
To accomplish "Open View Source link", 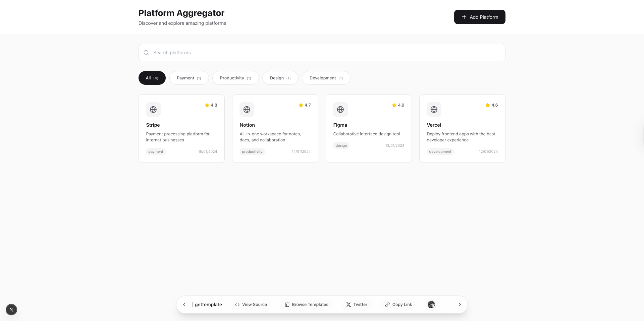I will coord(251,305).
